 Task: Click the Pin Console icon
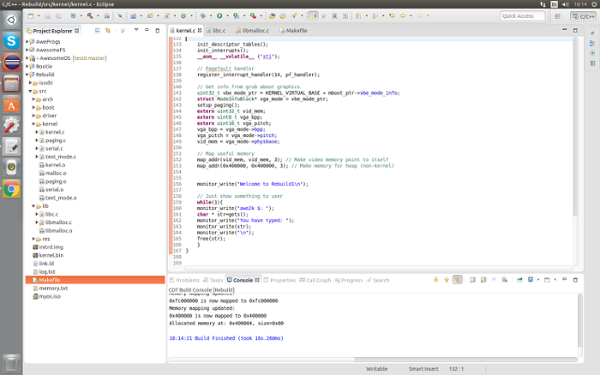(520, 280)
